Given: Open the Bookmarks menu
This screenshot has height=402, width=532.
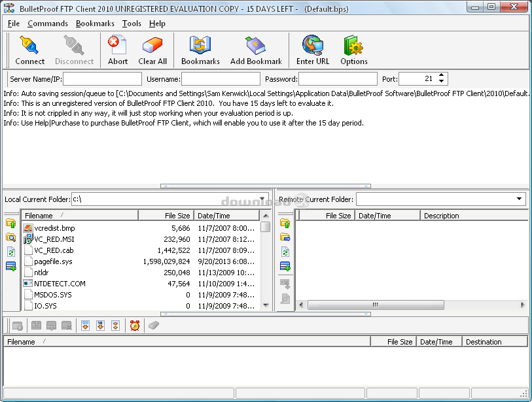Looking at the screenshot, I should pyautogui.click(x=95, y=24).
